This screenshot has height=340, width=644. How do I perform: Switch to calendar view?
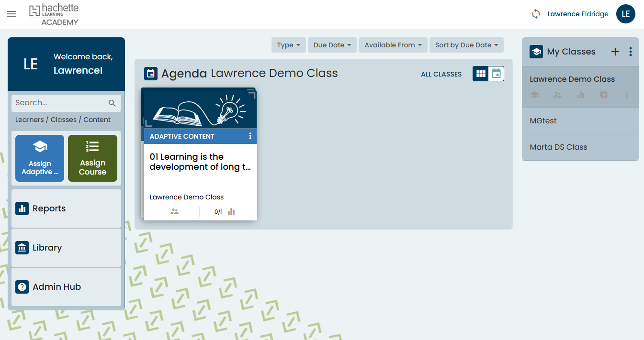[x=496, y=74]
